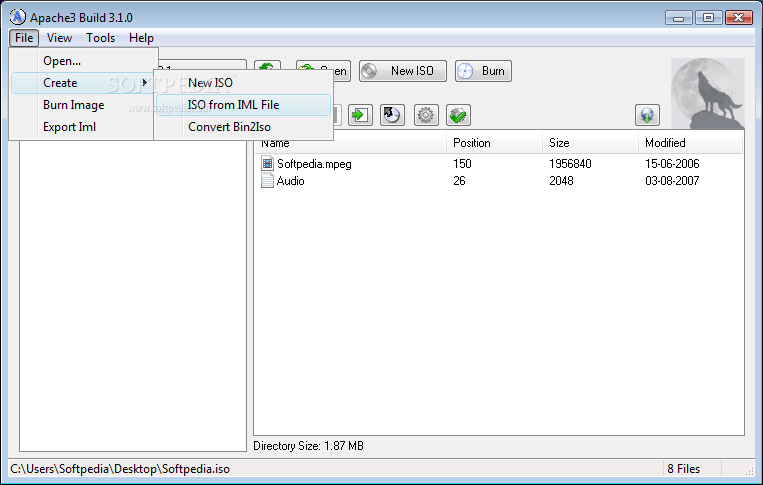Click the globe download update icon

tap(647, 115)
